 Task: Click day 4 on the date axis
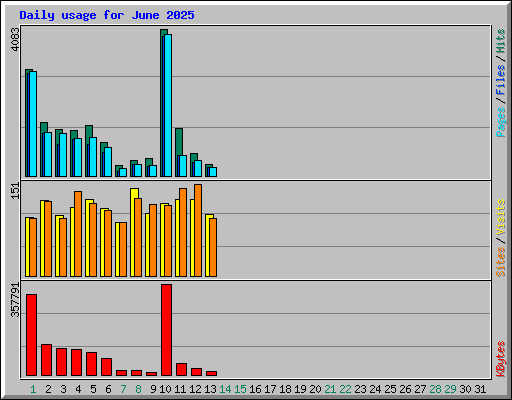pos(78,389)
